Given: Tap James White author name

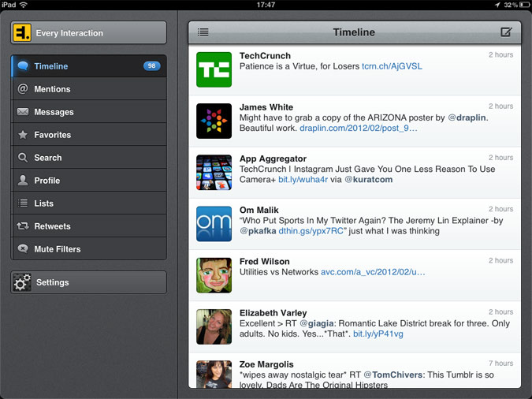Looking at the screenshot, I should (x=266, y=107).
